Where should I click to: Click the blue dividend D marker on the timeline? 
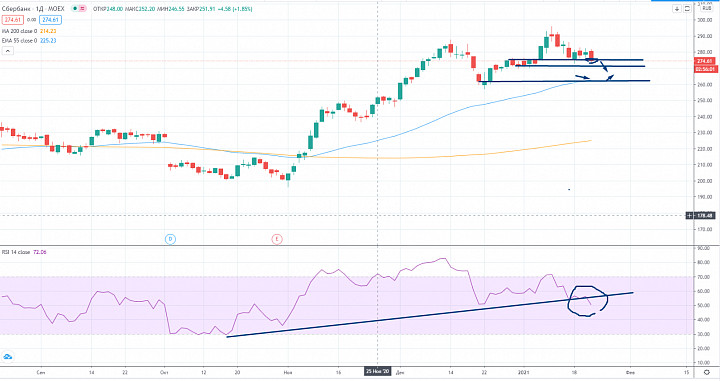click(170, 239)
